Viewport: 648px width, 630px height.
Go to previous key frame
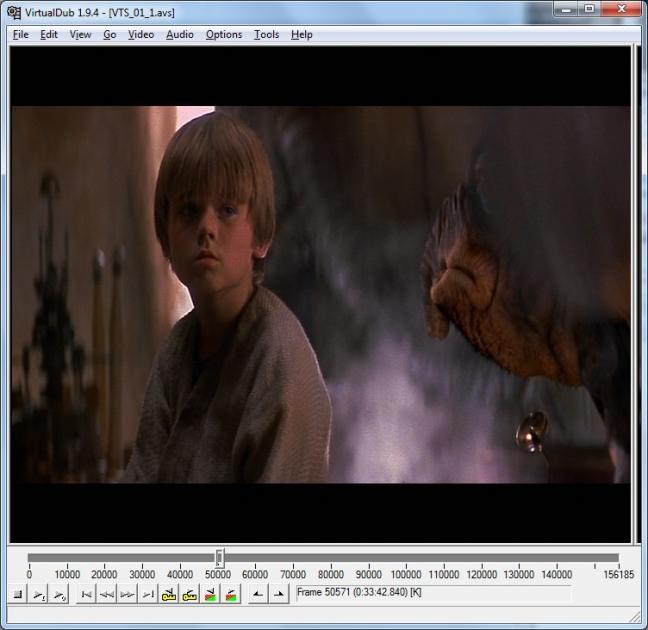pyautogui.click(x=169, y=594)
